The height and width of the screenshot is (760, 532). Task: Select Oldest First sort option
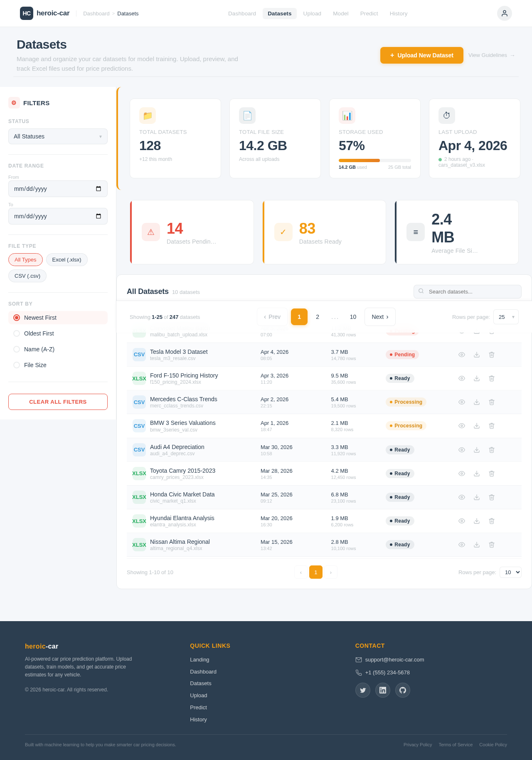click(x=58, y=333)
